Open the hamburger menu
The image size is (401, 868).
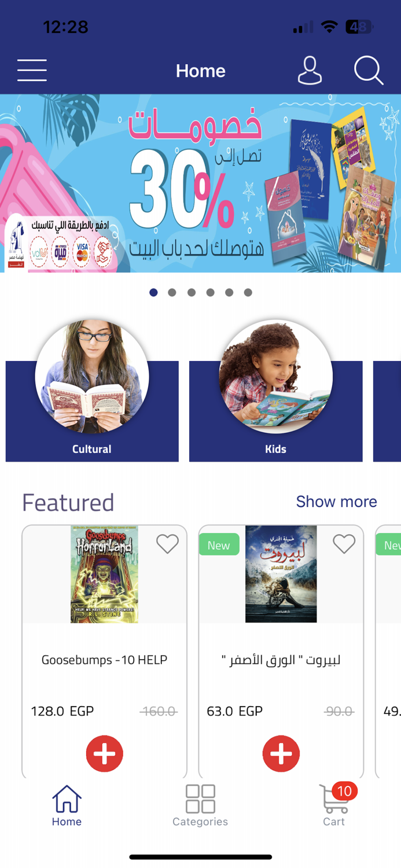click(32, 71)
